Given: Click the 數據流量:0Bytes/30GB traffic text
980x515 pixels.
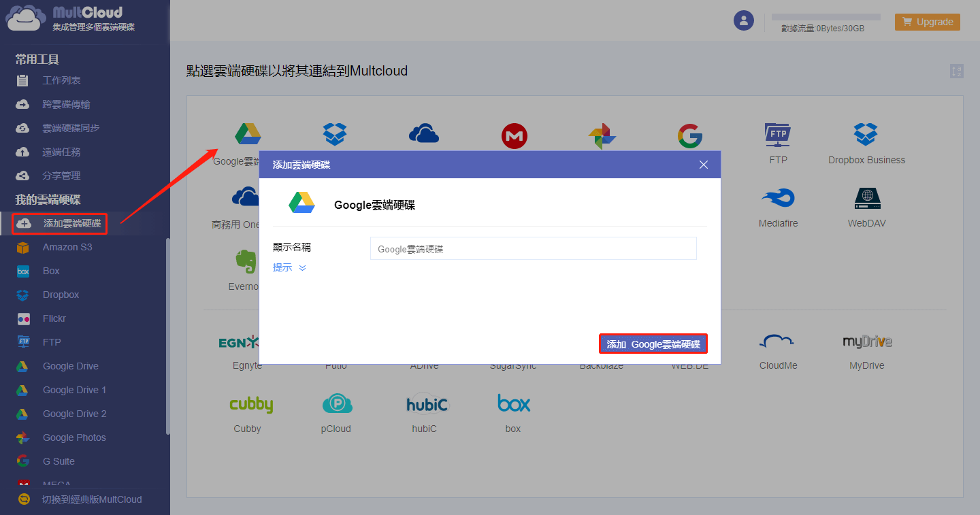Looking at the screenshot, I should click(822, 29).
